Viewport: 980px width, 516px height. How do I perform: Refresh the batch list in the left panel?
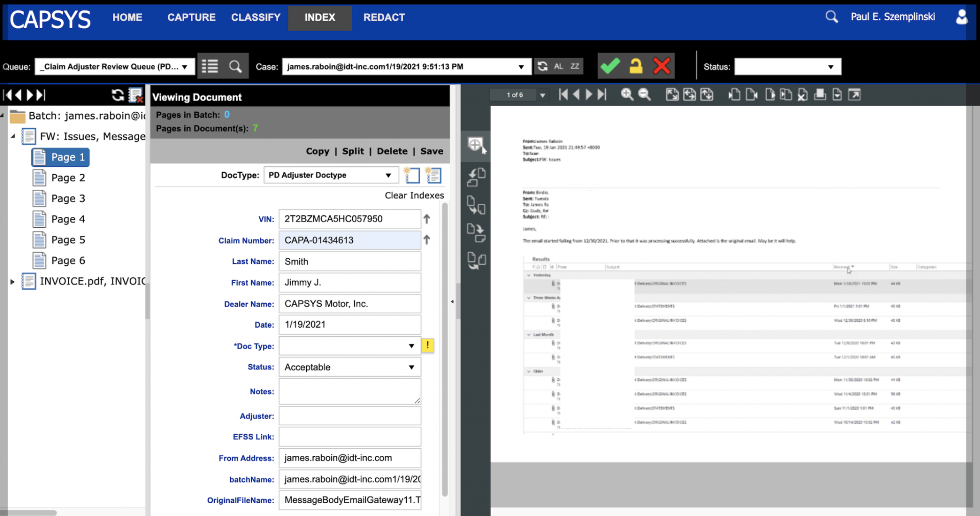point(117,95)
